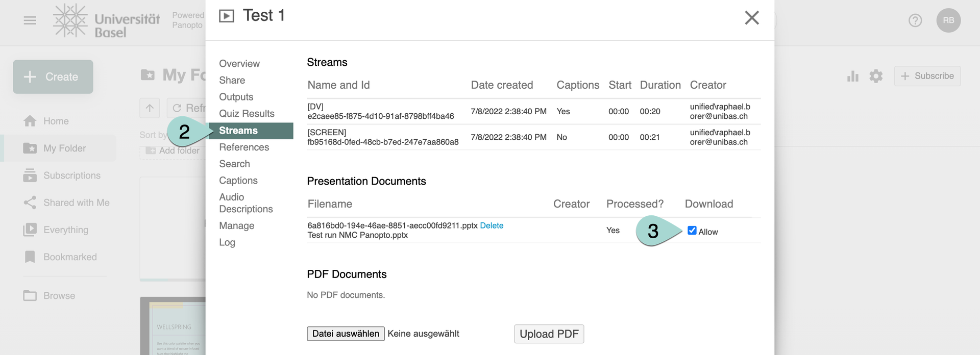Uncheck the Allow download checkbox

[x=692, y=231]
